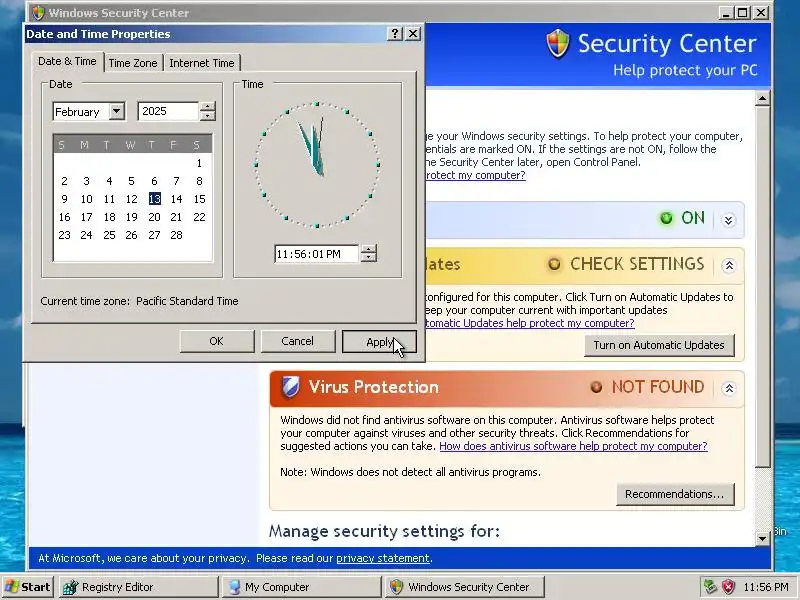
Task: Click the taskbar clock showing 11:56 PM
Action: (766, 587)
